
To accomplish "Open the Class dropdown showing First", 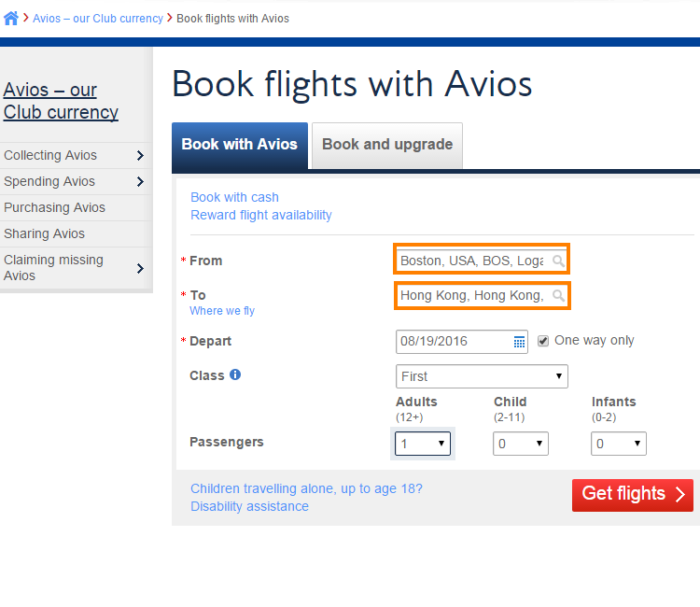I will (482, 376).
